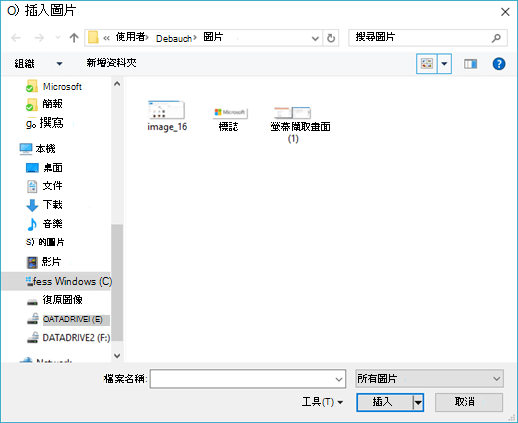Screen dimensions: 518x423
Task: Close the 插入圖片 dialog
Action: 505,12
